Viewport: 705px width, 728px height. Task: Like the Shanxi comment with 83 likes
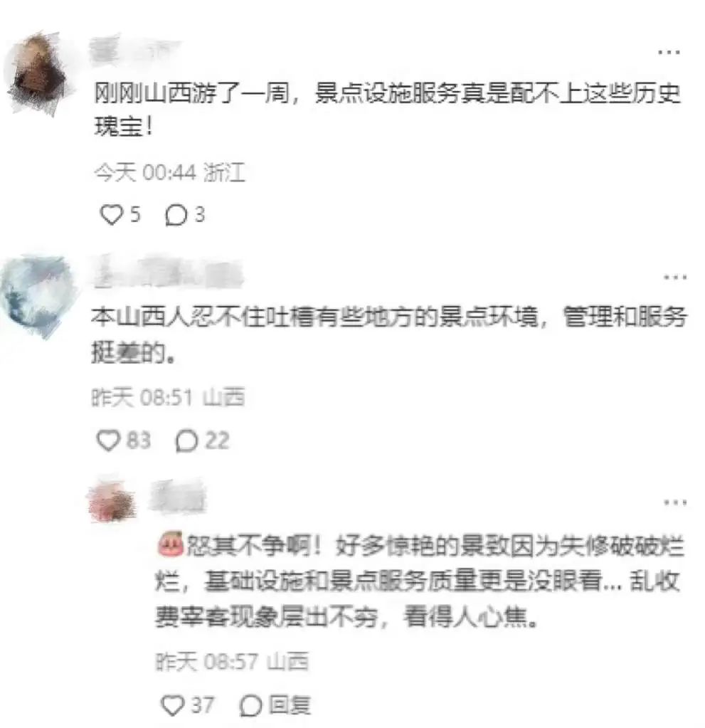point(108,440)
